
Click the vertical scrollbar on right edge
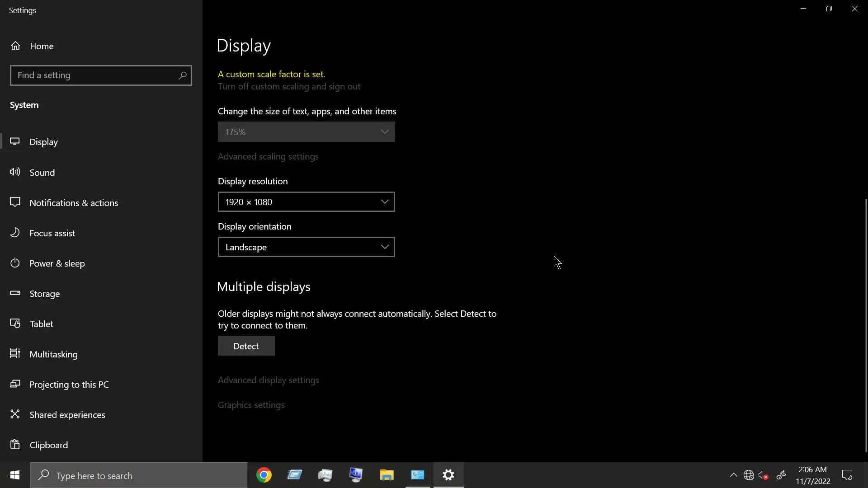pyautogui.click(x=866, y=325)
